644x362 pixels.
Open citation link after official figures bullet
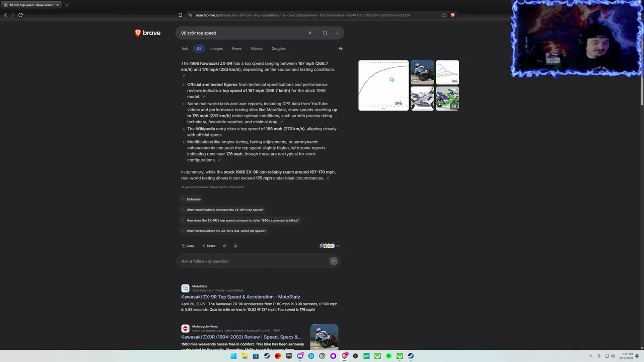coord(204,97)
